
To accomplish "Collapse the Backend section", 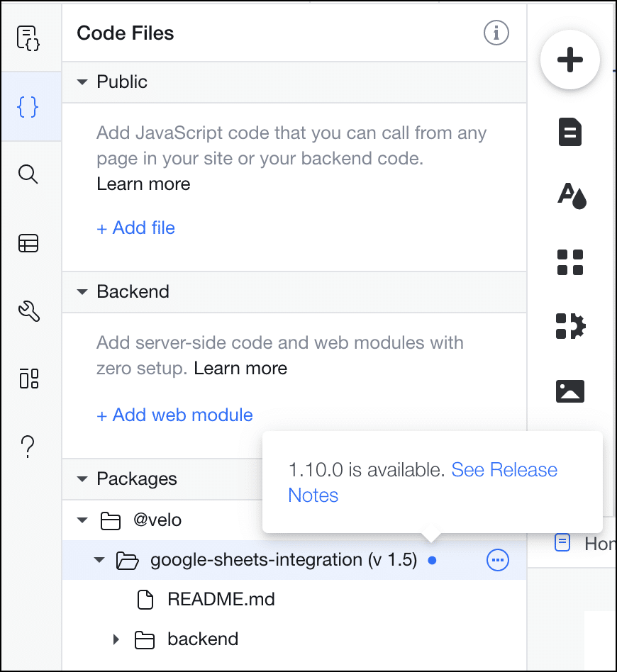I will click(x=82, y=292).
